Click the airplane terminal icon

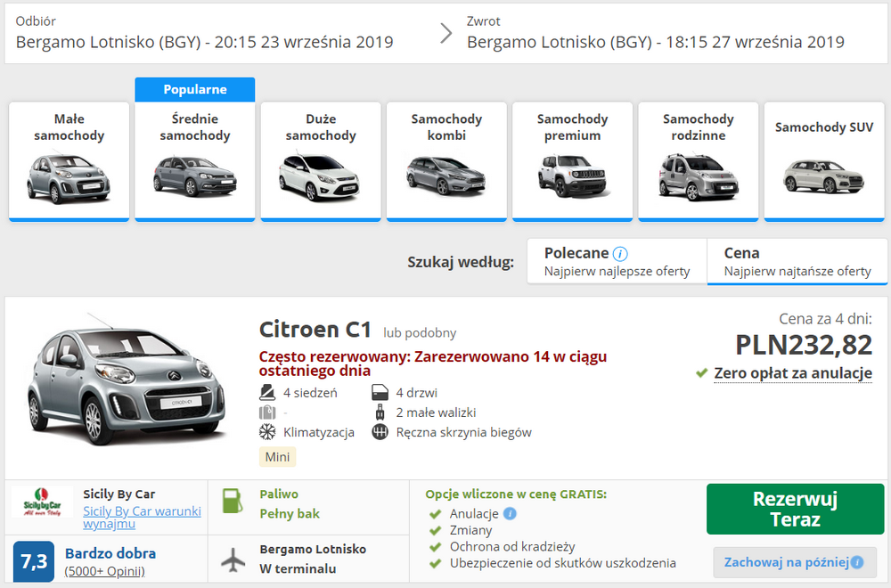click(233, 559)
